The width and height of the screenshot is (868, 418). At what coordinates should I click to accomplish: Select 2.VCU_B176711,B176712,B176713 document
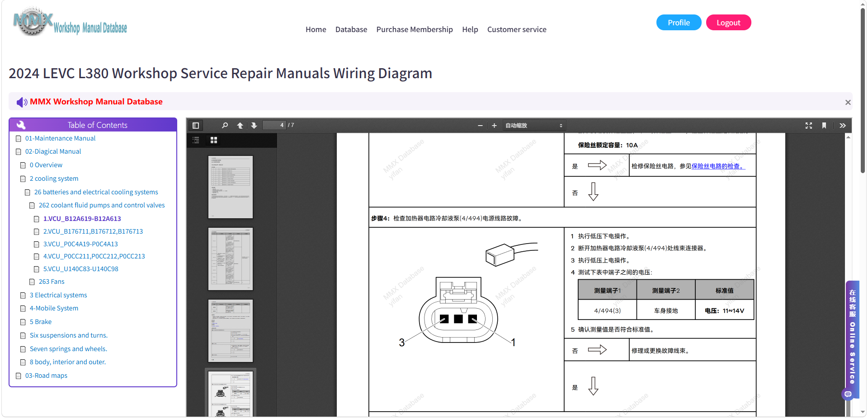pos(93,231)
